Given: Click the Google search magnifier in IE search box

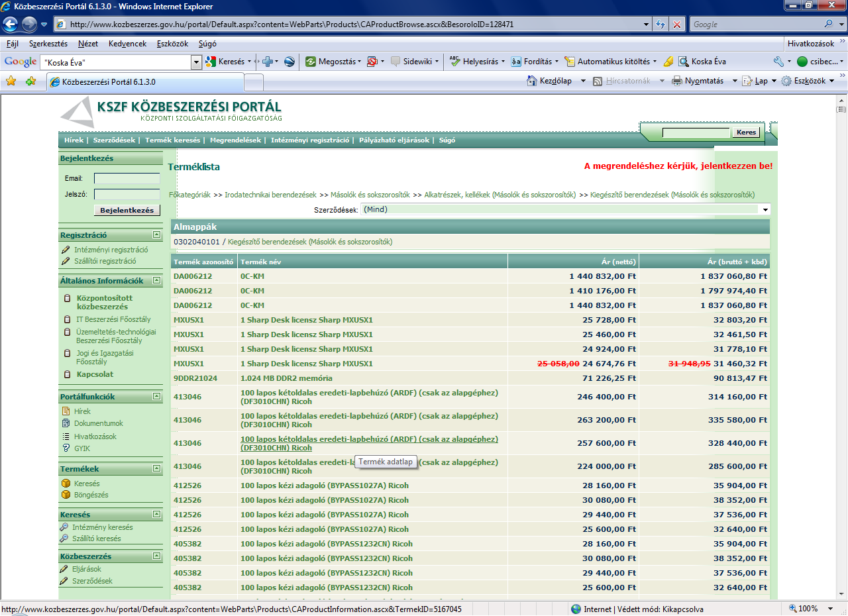Looking at the screenshot, I should [829, 25].
